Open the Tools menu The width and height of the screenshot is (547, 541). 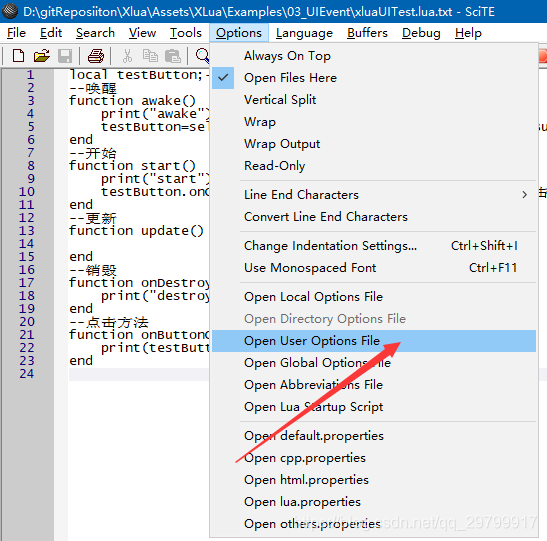click(186, 33)
